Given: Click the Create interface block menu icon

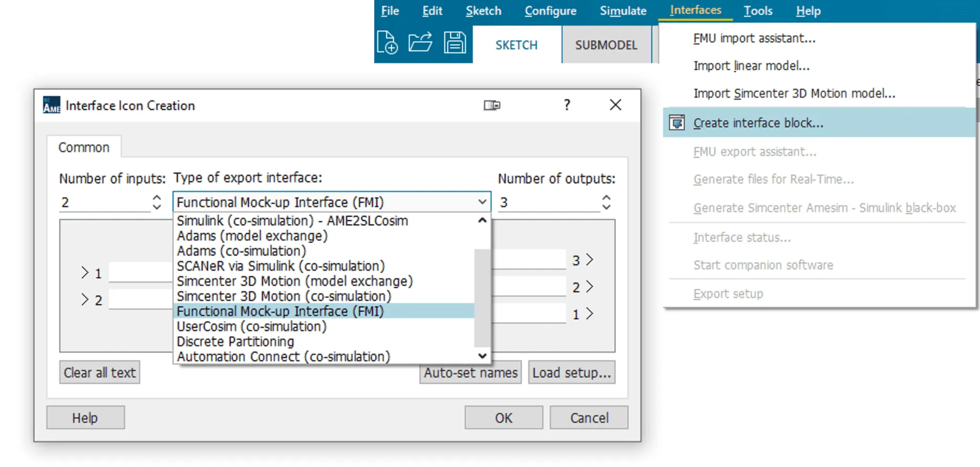Looking at the screenshot, I should pyautogui.click(x=677, y=123).
